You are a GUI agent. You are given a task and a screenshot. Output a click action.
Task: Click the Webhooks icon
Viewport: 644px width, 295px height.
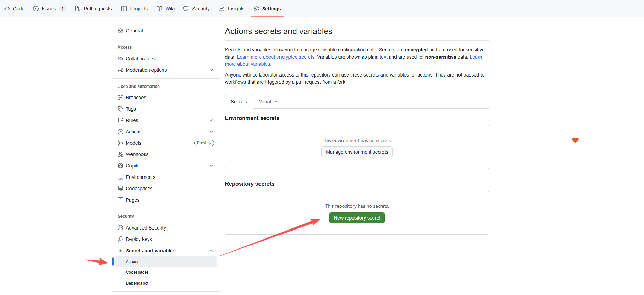[120, 154]
